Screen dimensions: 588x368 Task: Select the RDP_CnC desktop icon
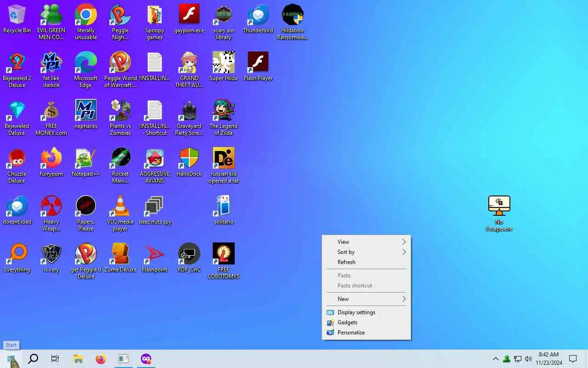coord(189,258)
